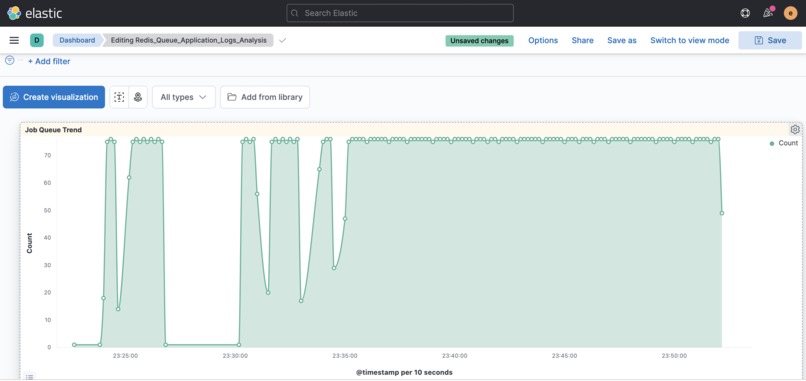Click the 23:25:00 x-axis label

(x=125, y=355)
